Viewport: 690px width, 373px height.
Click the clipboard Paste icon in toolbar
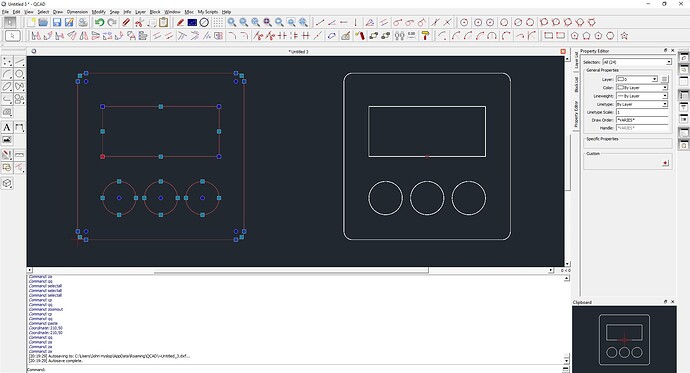[163, 22]
